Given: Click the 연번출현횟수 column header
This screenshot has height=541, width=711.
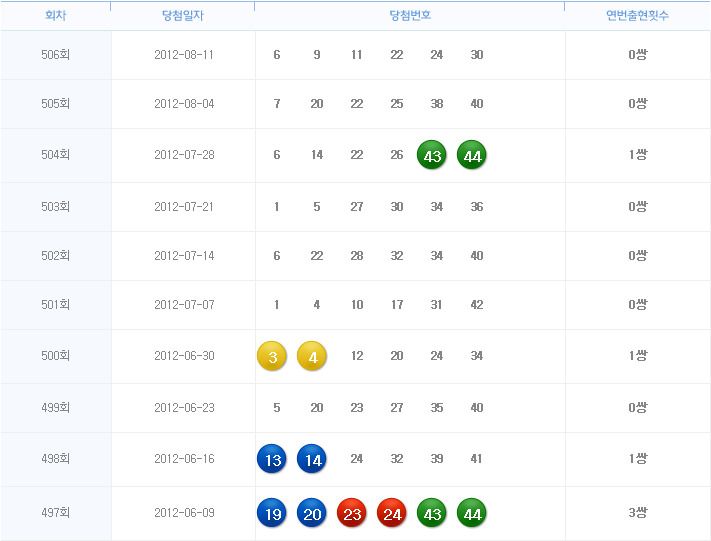Looking at the screenshot, I should click(x=638, y=15).
